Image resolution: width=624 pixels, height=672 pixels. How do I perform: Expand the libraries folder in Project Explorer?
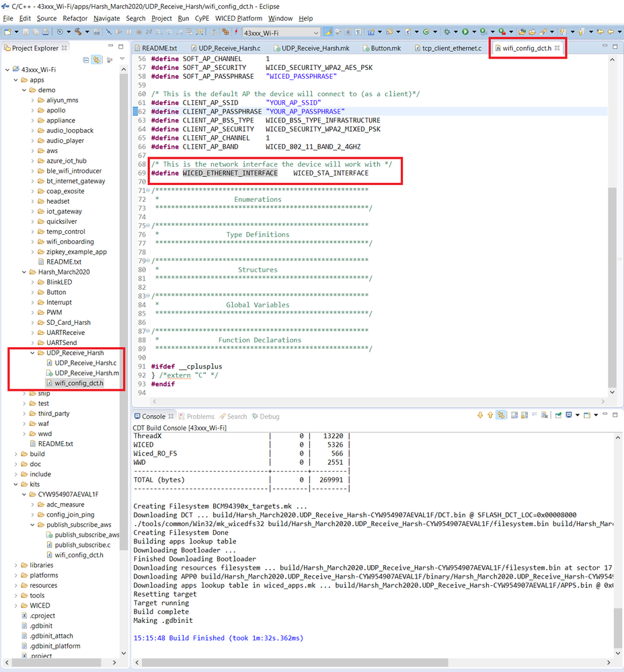(15, 564)
